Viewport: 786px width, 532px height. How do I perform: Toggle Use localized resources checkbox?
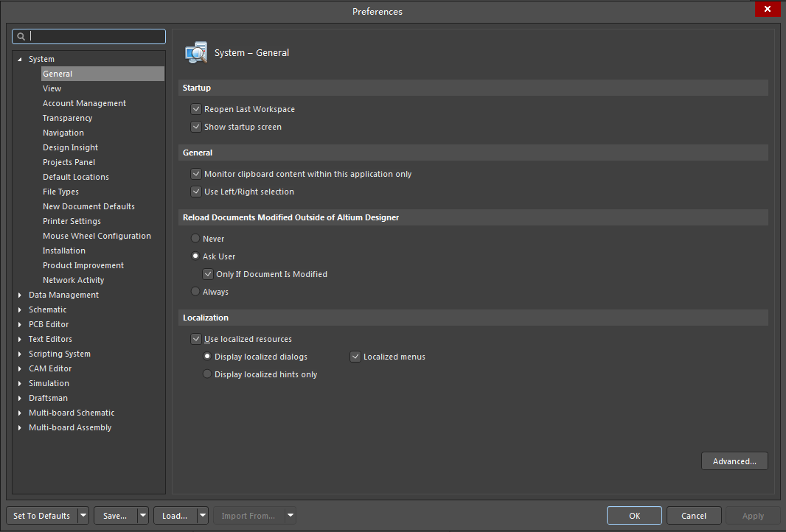point(196,339)
